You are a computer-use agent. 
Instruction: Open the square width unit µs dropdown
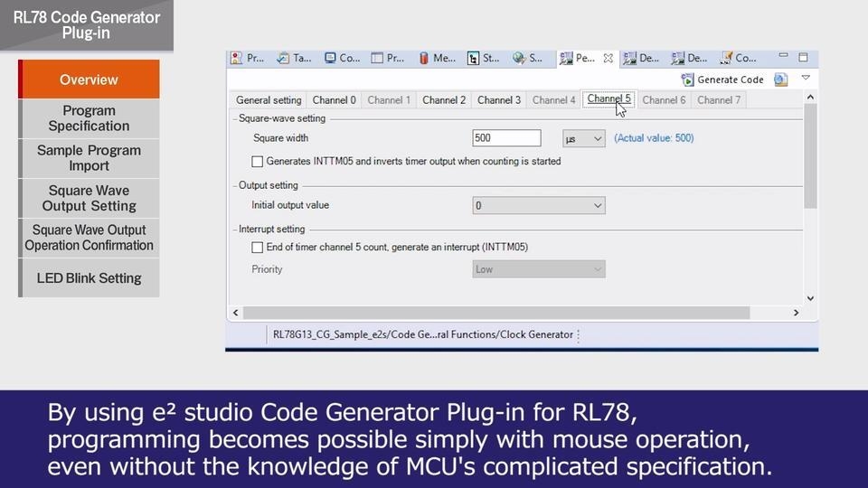point(583,138)
